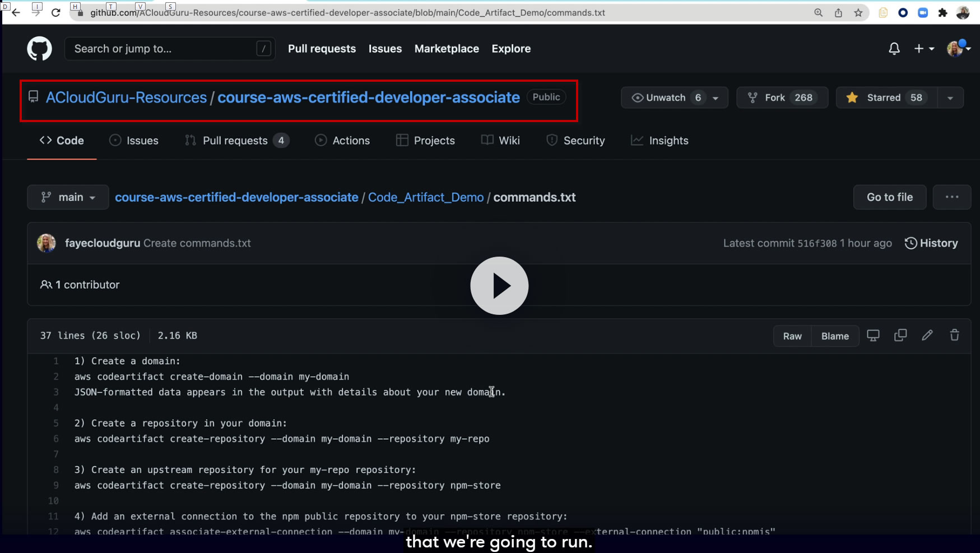Toggle the Starred button to unstar the repo
Viewport: 980px width, 553px height.
[885, 97]
